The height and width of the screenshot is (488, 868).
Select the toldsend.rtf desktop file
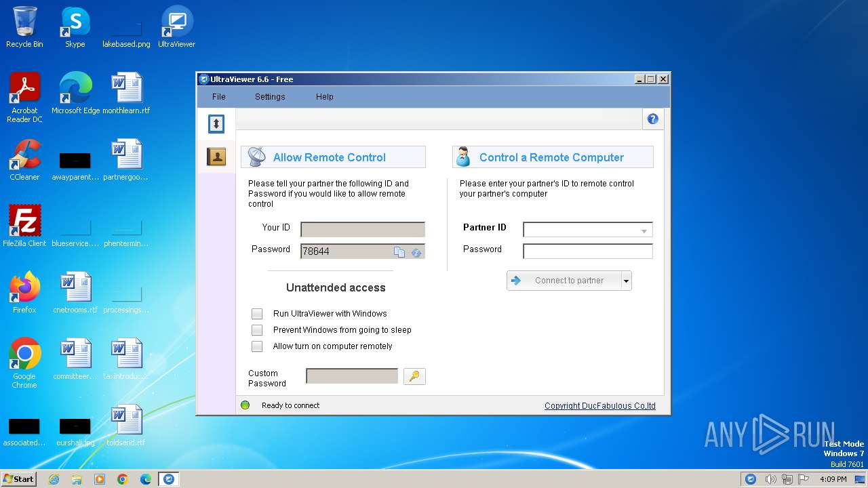[126, 426]
